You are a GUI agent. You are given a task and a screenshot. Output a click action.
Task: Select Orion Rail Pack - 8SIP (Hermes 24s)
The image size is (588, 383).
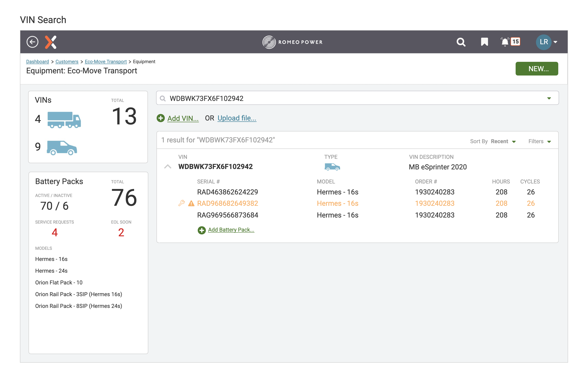79,306
